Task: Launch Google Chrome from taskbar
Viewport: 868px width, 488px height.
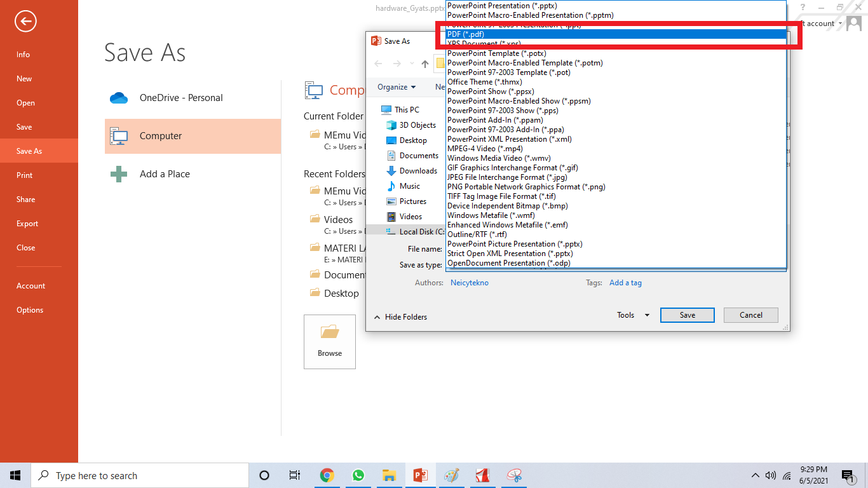Action: pos(327,475)
